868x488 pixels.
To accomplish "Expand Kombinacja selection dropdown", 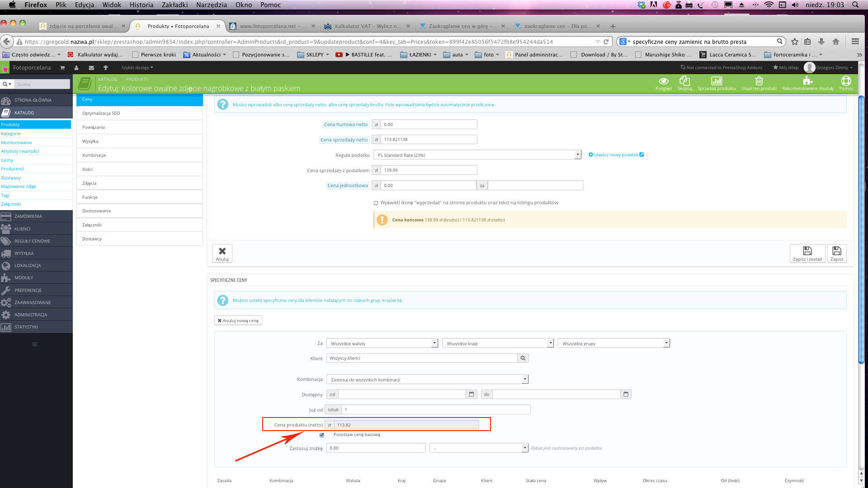I will coord(427,380).
